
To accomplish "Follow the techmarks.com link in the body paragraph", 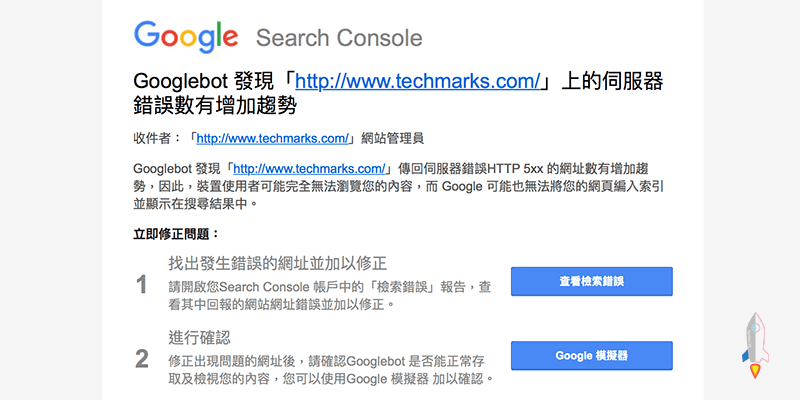I will tap(309, 168).
